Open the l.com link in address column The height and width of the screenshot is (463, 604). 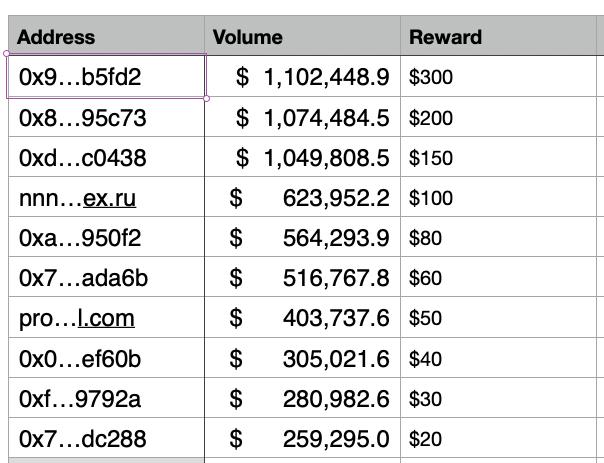[x=106, y=319]
